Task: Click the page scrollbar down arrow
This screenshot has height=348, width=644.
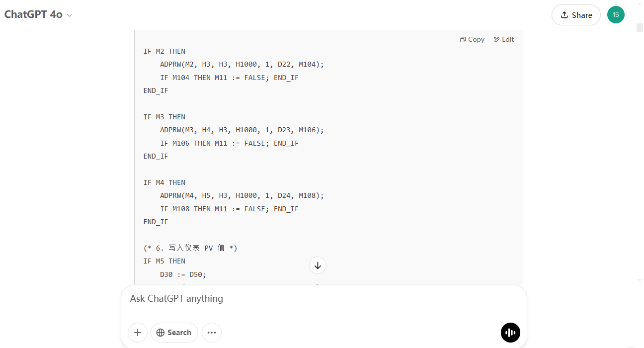Action: [x=640, y=280]
